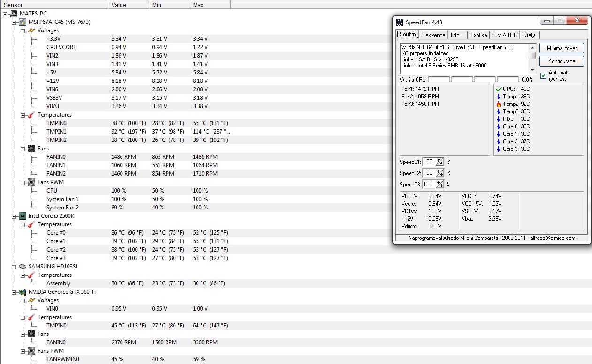Click the blue arrow icon next to HD0 in SpeedFan
The width and height of the screenshot is (592, 364).
tap(499, 119)
